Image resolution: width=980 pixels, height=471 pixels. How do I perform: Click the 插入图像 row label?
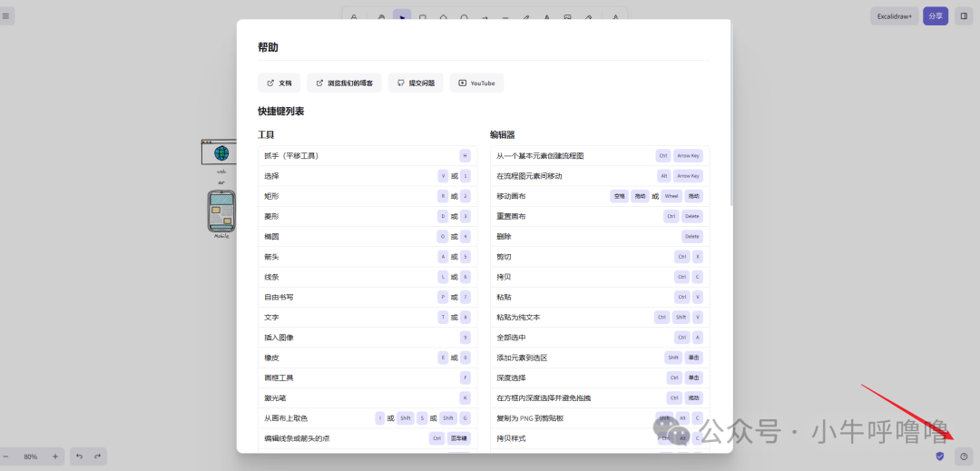coord(279,338)
